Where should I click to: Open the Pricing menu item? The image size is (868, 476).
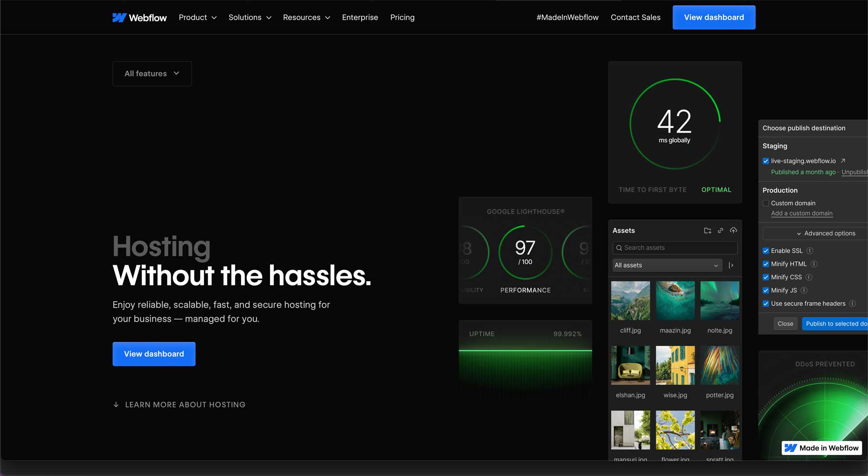(x=402, y=17)
